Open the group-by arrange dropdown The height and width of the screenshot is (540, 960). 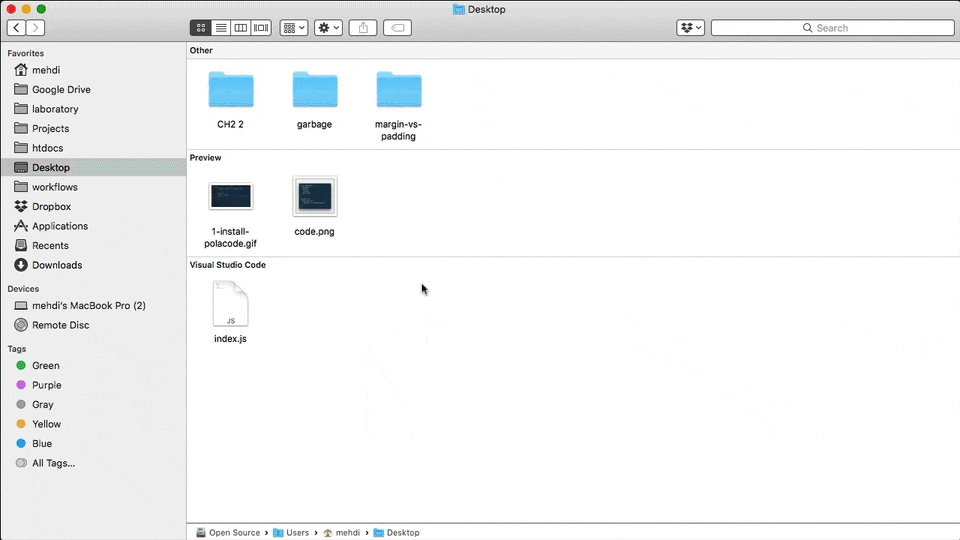(x=294, y=28)
